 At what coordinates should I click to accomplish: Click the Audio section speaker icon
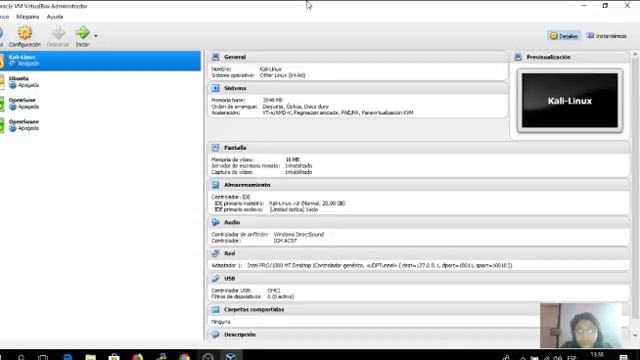[x=216, y=222]
